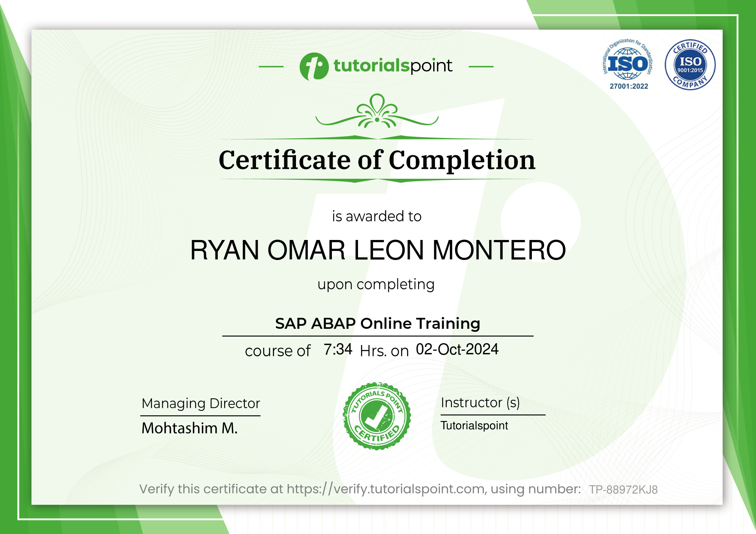Select the ISO 27001:2022 badge
This screenshot has height=534, width=756.
point(627,64)
